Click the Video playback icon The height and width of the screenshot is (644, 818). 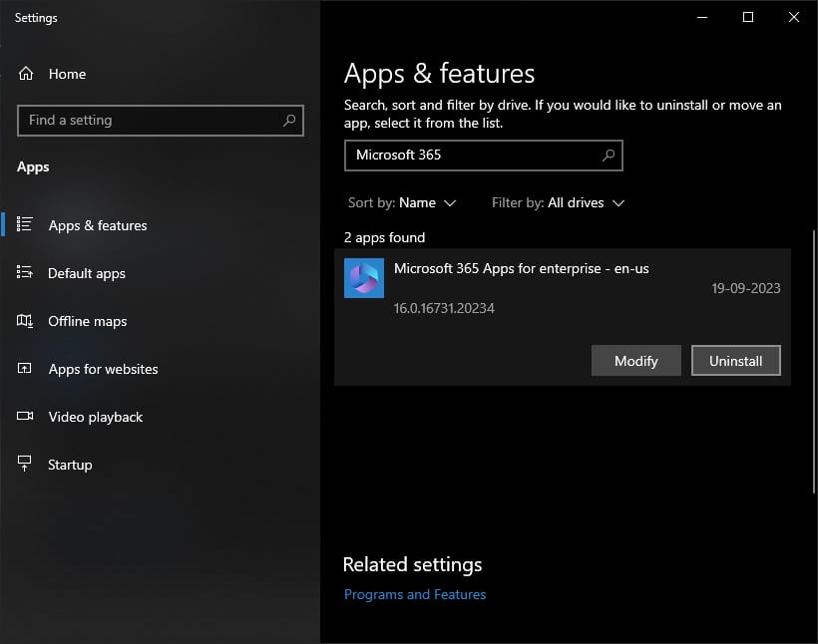[x=26, y=417]
